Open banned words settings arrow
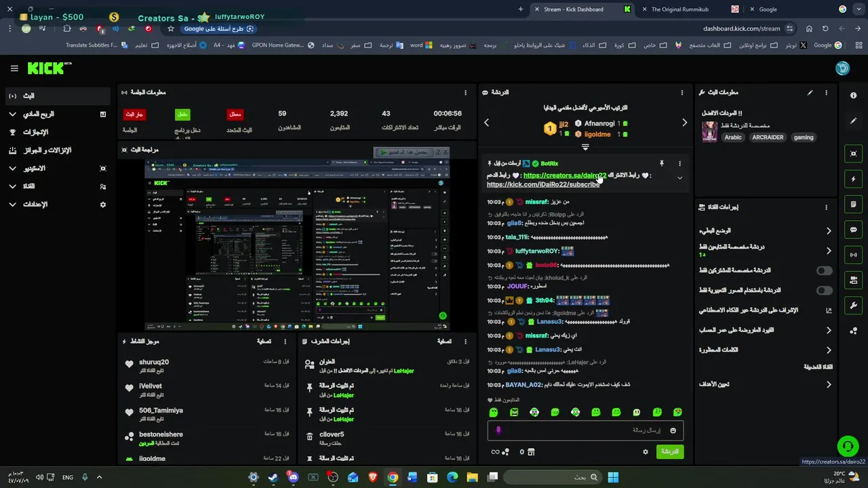 [828, 350]
